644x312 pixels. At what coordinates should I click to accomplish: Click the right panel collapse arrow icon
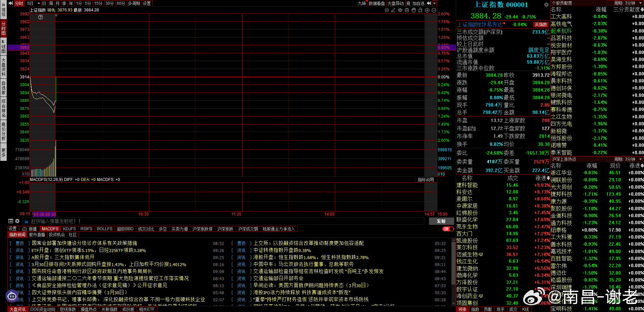click(x=429, y=3)
